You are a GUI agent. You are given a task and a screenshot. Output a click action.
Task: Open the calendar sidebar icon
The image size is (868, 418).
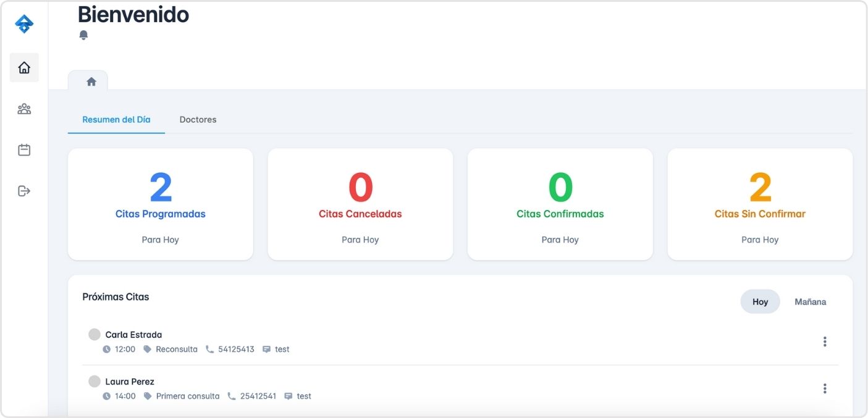[x=24, y=150]
